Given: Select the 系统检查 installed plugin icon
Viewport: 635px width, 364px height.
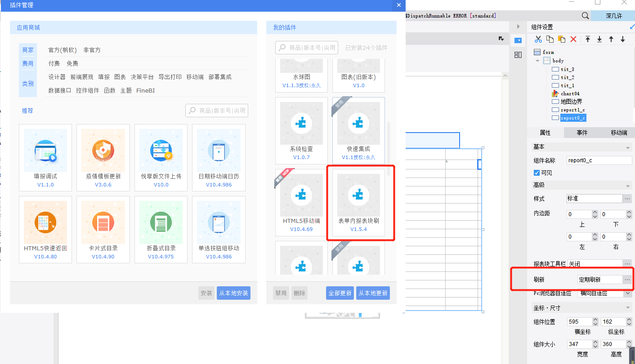Looking at the screenshot, I should pyautogui.click(x=301, y=124).
